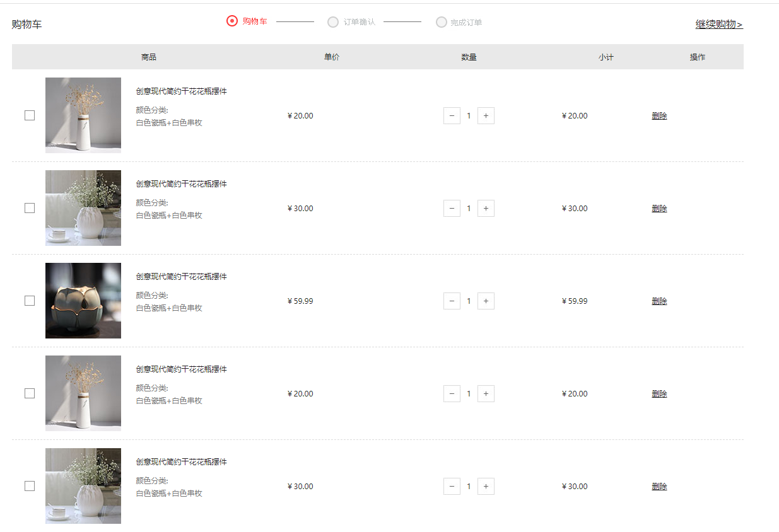The image size is (779, 532).
Task: Click plus button in second cart row
Action: click(x=486, y=208)
